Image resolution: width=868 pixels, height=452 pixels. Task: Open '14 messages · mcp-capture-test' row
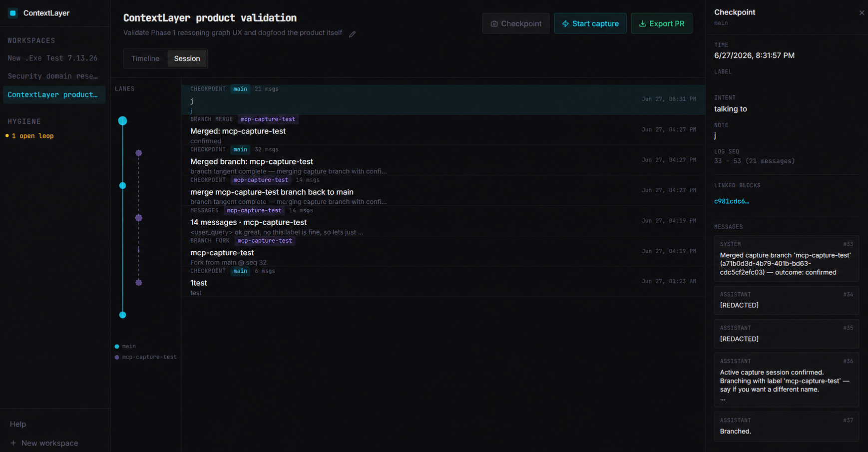point(443,221)
